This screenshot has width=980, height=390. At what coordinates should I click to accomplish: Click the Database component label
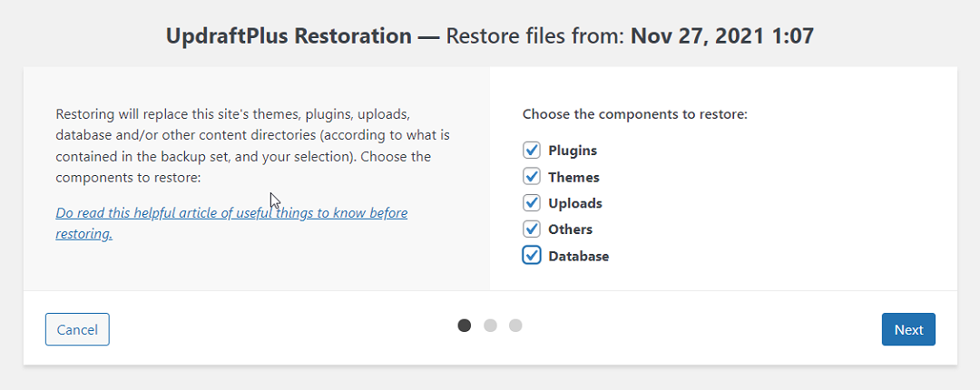coord(579,256)
